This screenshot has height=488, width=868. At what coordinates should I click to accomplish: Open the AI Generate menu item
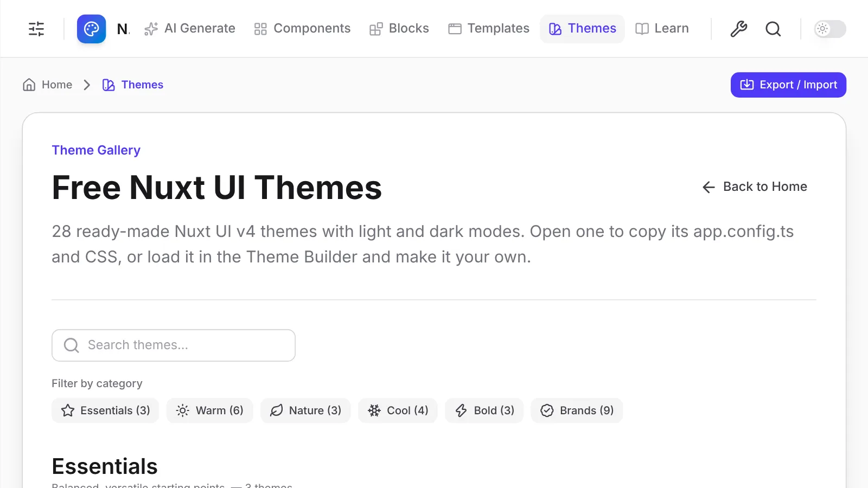click(189, 29)
